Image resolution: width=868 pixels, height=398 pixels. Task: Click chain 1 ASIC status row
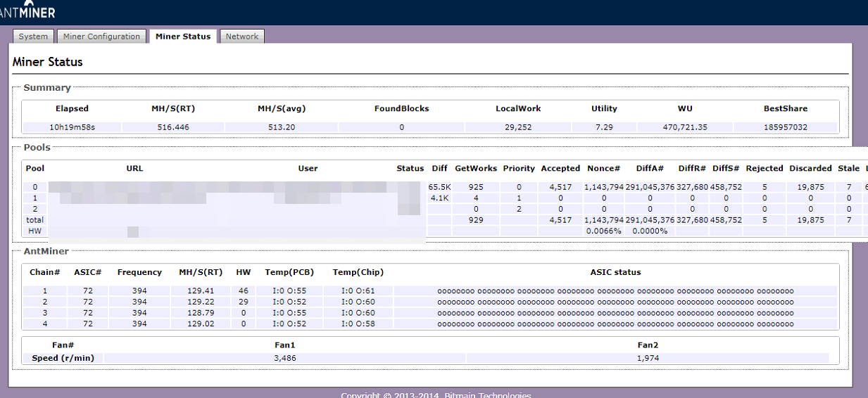615,291
